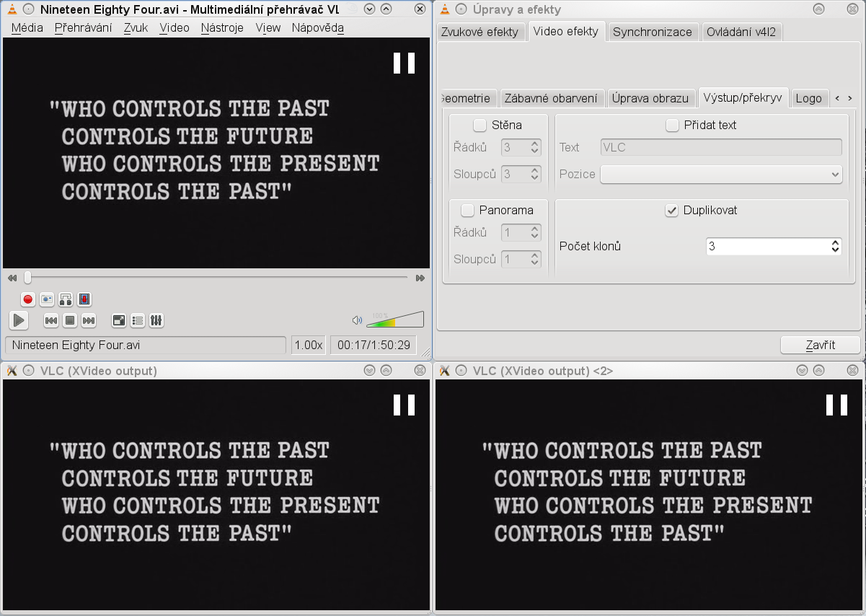
Task: Click the volume slider triangle
Action: tap(395, 320)
